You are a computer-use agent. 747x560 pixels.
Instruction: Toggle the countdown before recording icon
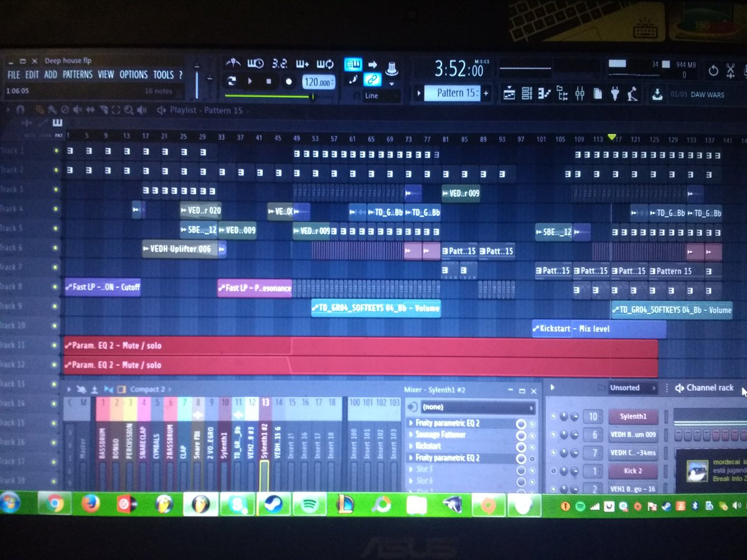click(279, 63)
